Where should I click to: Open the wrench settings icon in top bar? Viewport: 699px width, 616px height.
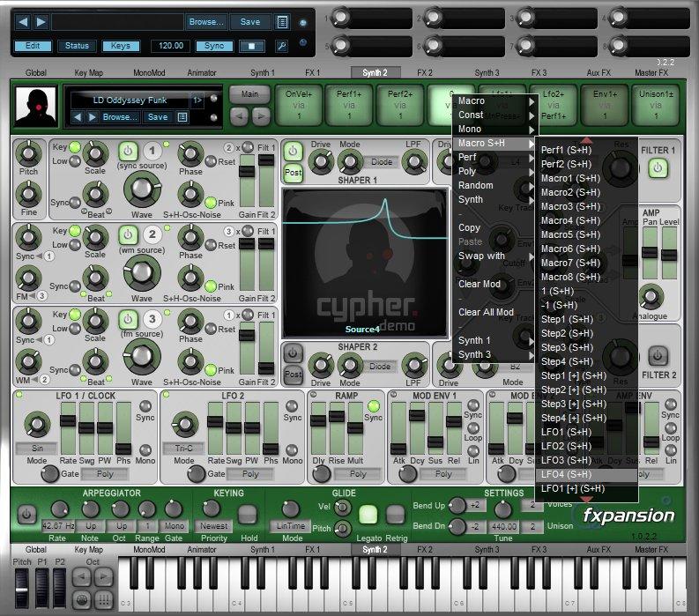(281, 46)
